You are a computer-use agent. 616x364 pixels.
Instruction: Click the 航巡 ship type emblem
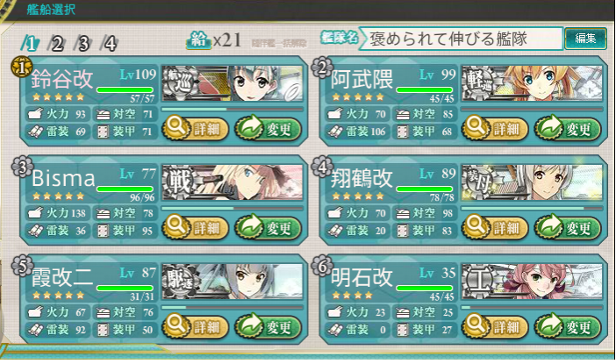pos(178,83)
